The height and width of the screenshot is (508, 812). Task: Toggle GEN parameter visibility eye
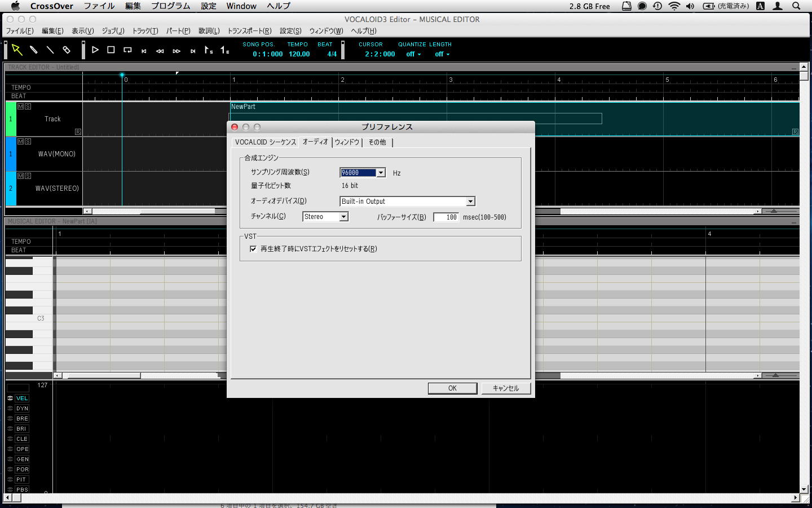tap(10, 459)
